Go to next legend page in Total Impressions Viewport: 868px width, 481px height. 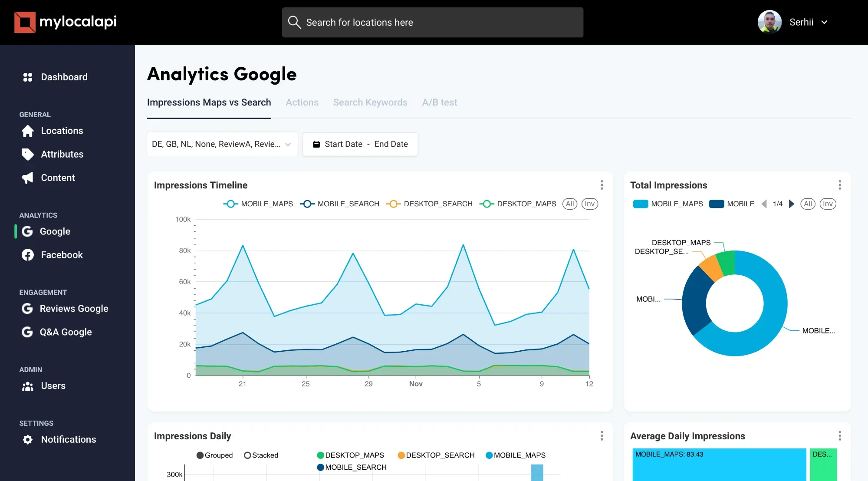(791, 204)
